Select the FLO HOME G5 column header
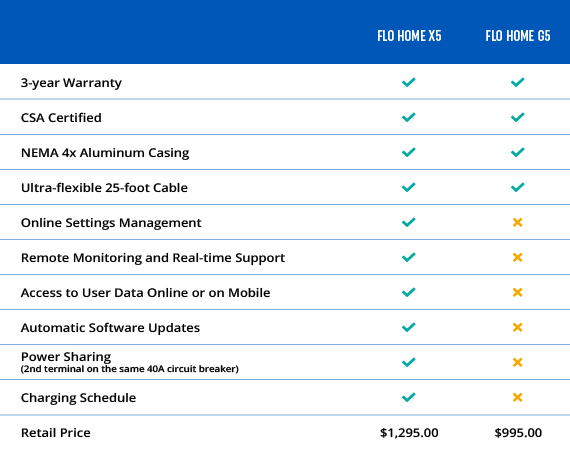Screen dimensions: 570x450 pyautogui.click(x=518, y=36)
